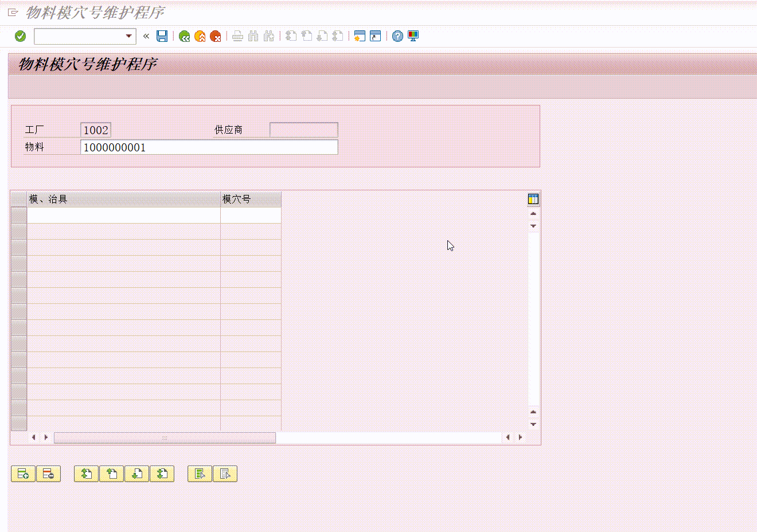The width and height of the screenshot is (757, 532).
Task: Click the first row 模穴号 cell
Action: (251, 215)
